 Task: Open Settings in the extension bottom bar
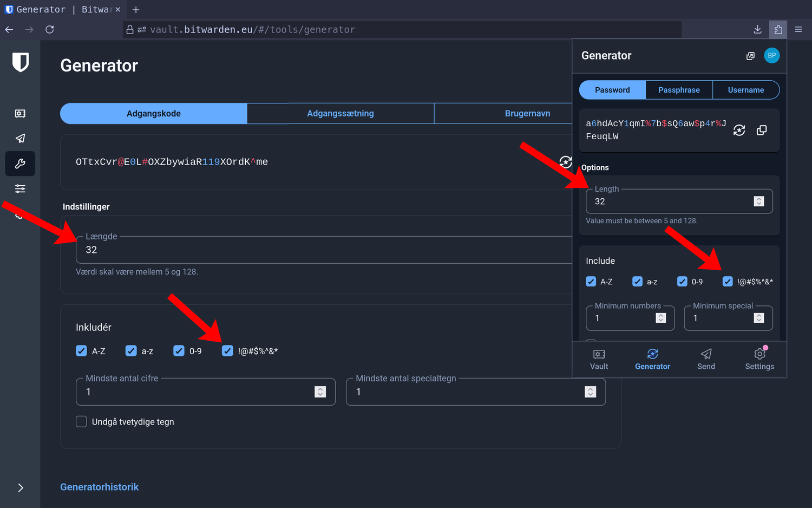click(759, 359)
